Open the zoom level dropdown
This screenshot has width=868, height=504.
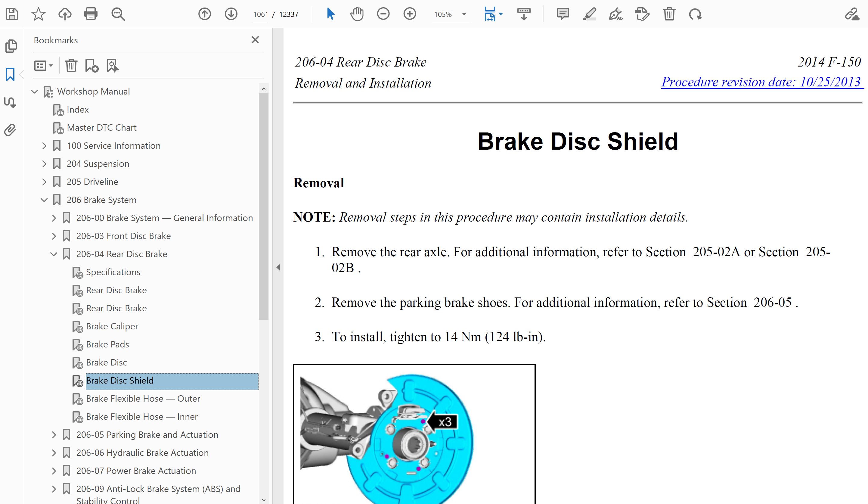(464, 14)
